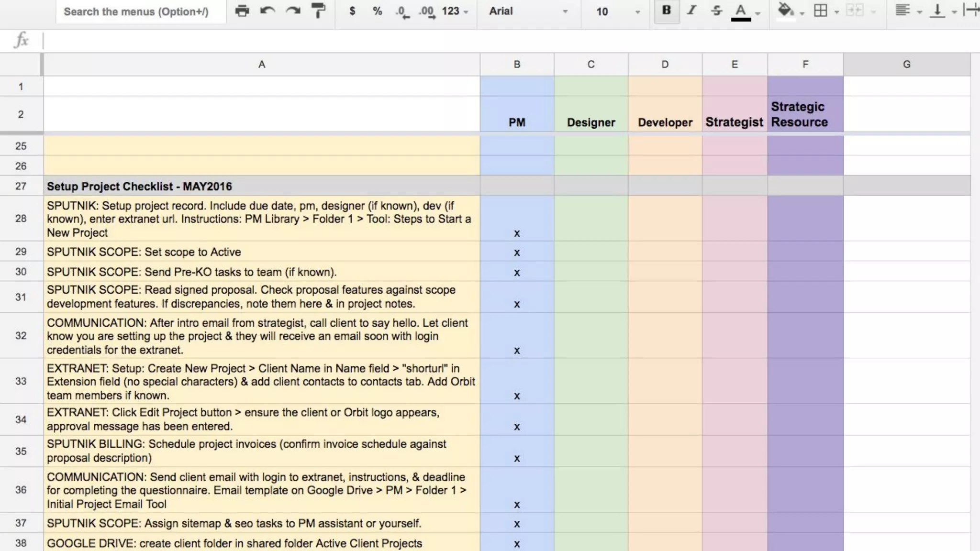The height and width of the screenshot is (551, 980).
Task: Toggle bold formatting
Action: tap(666, 11)
